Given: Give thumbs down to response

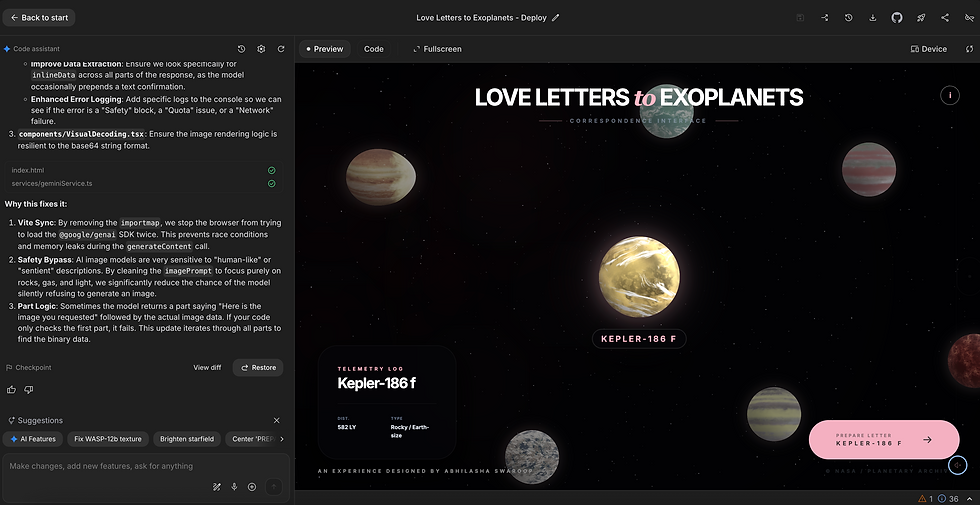Looking at the screenshot, I should (x=28, y=389).
